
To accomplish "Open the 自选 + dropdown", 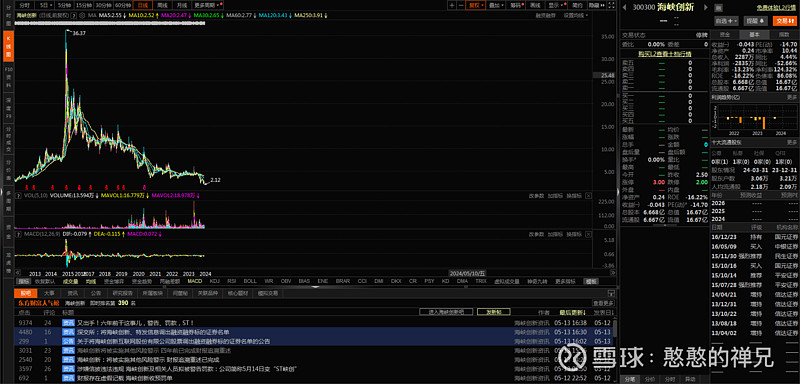I will point(727,21).
